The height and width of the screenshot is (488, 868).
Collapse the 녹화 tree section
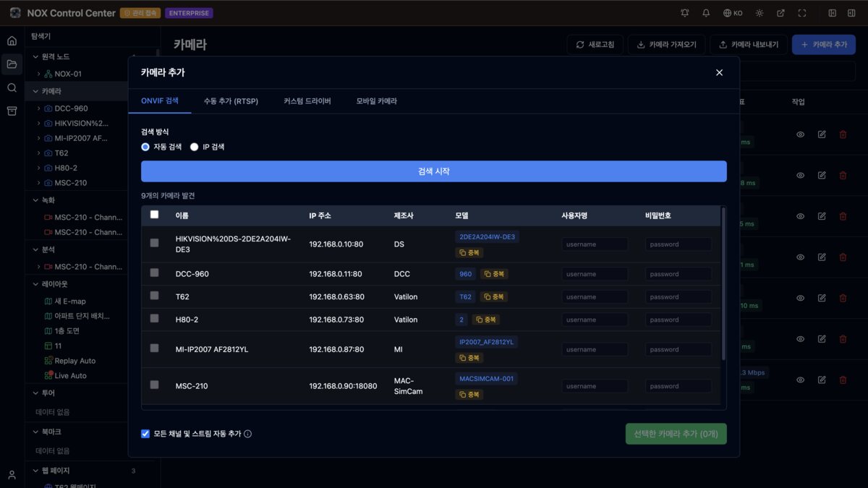(35, 200)
